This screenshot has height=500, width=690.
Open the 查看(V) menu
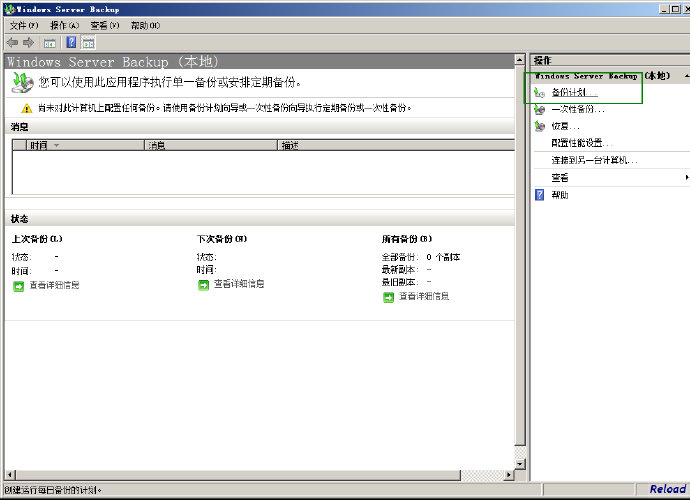tap(105, 26)
